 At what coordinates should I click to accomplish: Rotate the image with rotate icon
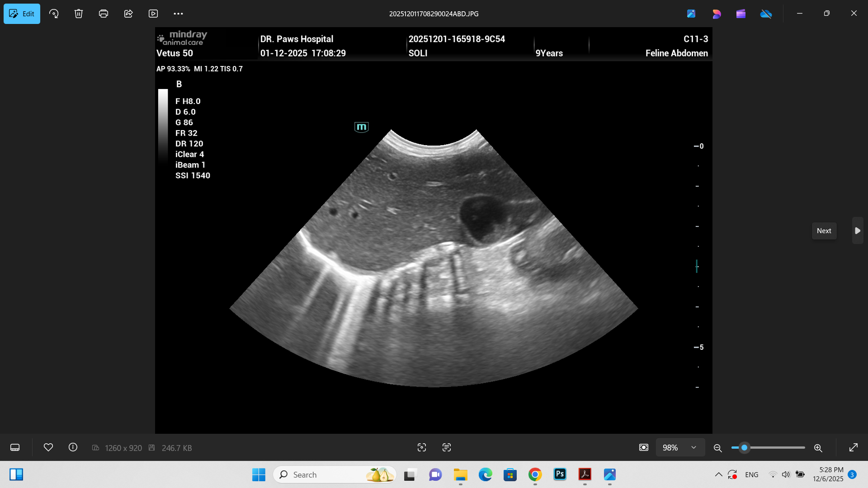(x=54, y=14)
